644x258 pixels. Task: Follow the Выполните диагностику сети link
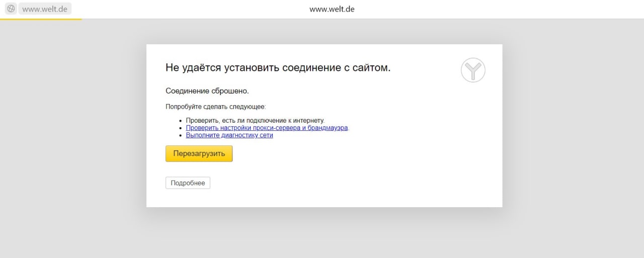(x=229, y=135)
